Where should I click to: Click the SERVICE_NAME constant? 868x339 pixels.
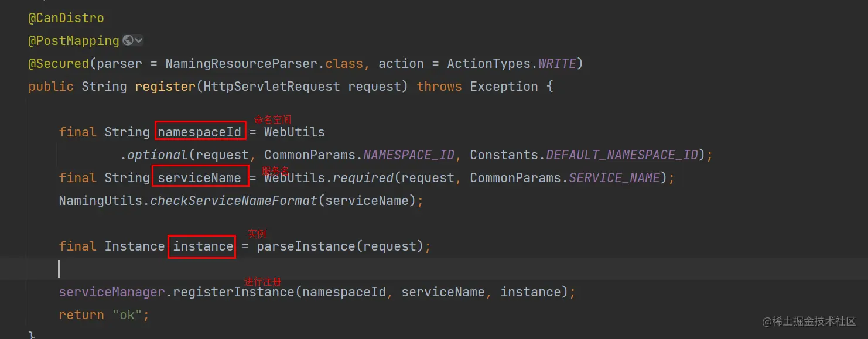(x=614, y=178)
